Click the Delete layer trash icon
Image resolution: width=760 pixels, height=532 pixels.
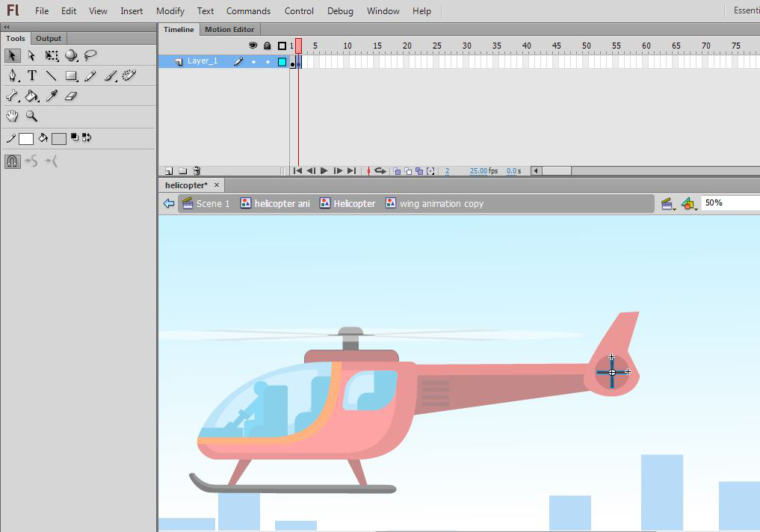197,171
